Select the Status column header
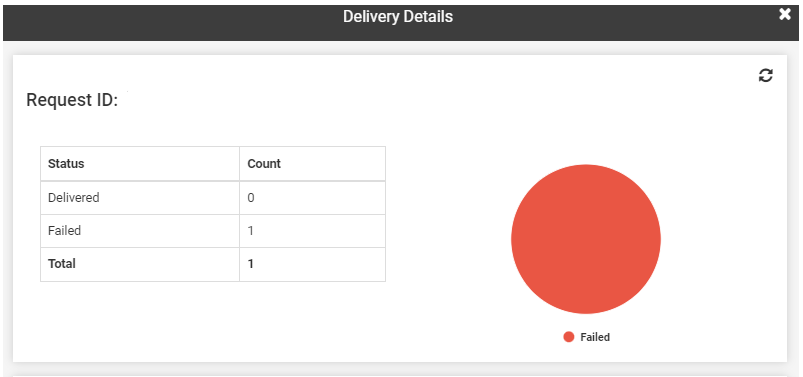 coord(66,164)
